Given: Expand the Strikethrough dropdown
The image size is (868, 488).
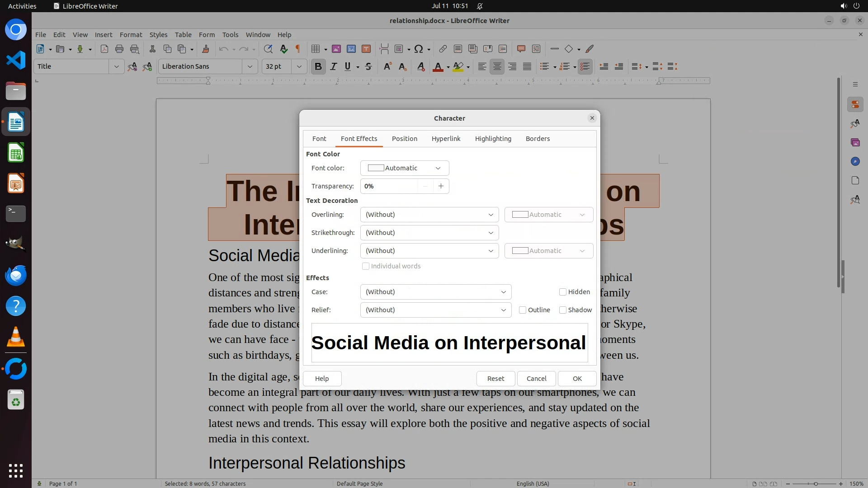Looking at the screenshot, I should click(x=429, y=233).
